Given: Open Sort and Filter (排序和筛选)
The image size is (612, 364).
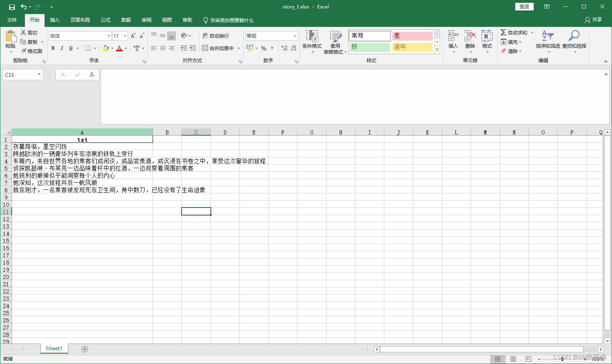Looking at the screenshot, I should pos(548,41).
